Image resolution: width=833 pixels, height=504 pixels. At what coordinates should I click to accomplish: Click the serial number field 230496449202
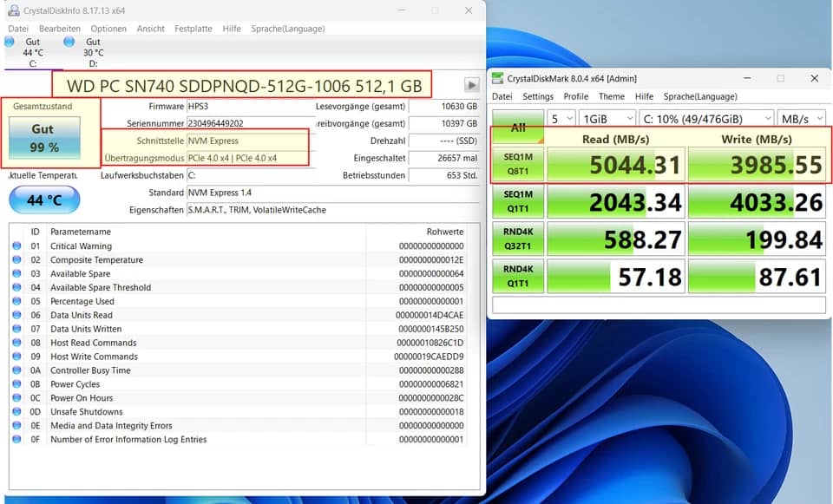tap(251, 123)
